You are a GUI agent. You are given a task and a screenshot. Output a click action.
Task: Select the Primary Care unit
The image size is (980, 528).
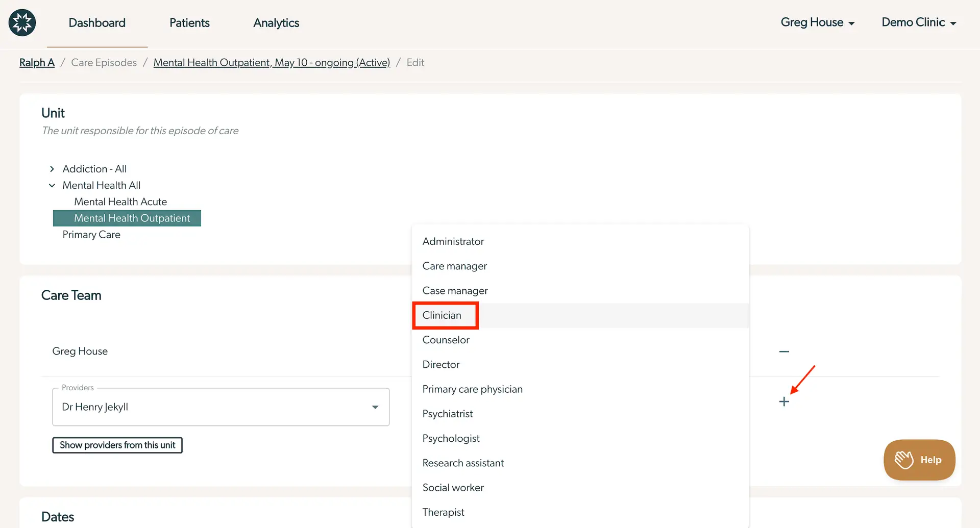pos(91,235)
